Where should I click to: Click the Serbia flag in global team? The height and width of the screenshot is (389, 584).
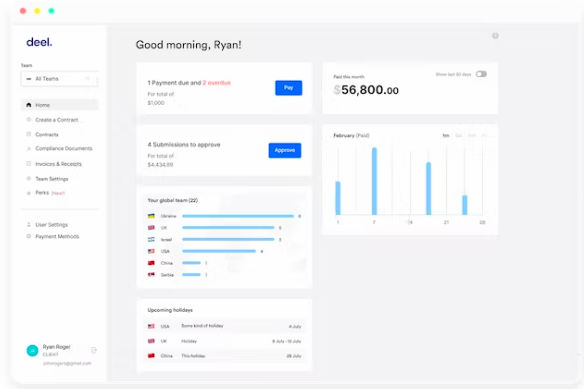point(151,275)
